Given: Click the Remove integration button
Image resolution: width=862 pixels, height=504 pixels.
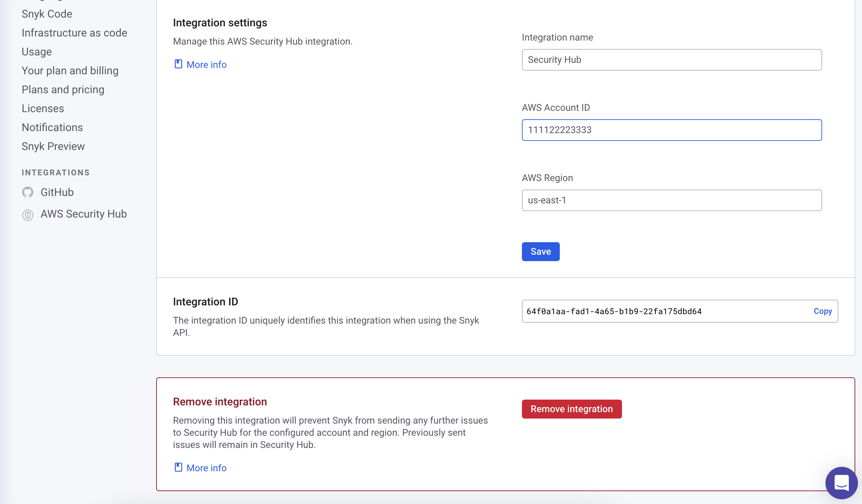Looking at the screenshot, I should click(572, 409).
